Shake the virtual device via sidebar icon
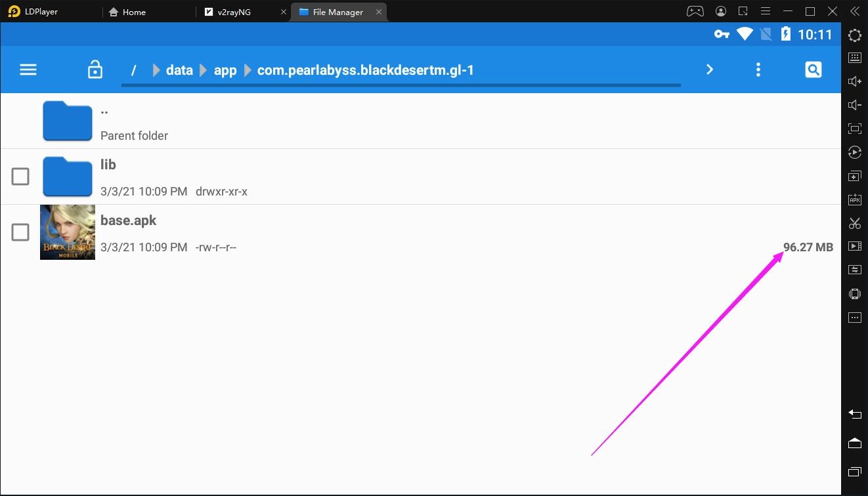Screen dimensions: 868x496 (854, 293)
